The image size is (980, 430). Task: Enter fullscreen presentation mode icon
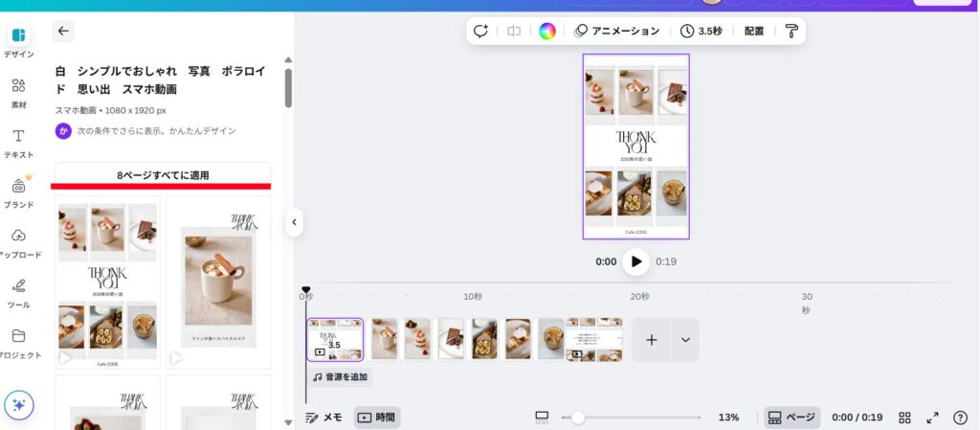[x=932, y=418]
